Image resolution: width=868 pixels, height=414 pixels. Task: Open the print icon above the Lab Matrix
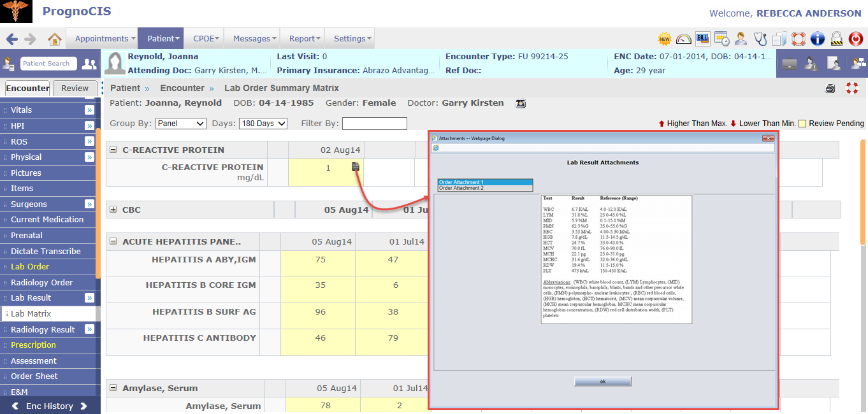coord(830,89)
